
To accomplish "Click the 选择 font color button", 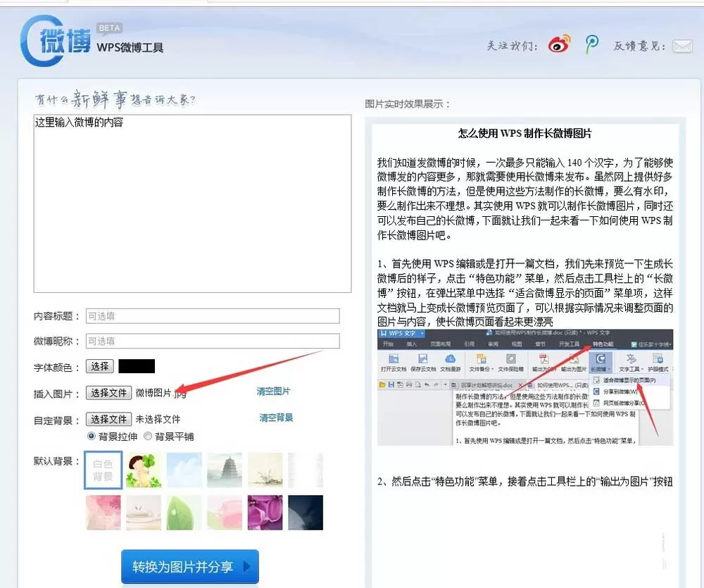I will coord(100,366).
